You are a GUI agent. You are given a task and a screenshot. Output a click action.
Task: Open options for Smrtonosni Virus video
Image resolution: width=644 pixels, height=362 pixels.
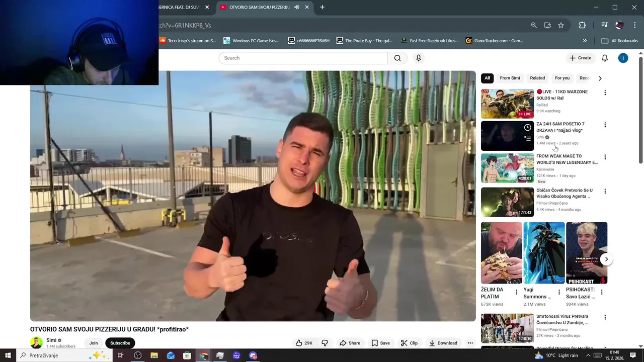[x=605, y=317]
